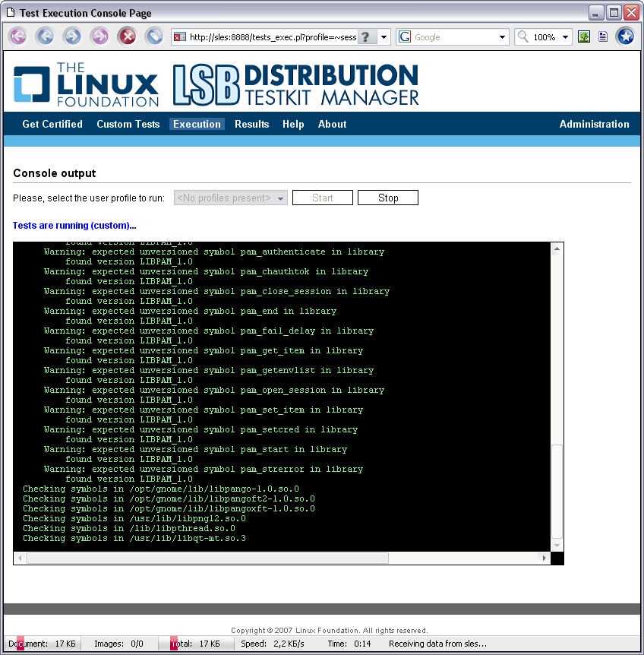Click the Speed 2,2 KB/s status entry

(273, 644)
